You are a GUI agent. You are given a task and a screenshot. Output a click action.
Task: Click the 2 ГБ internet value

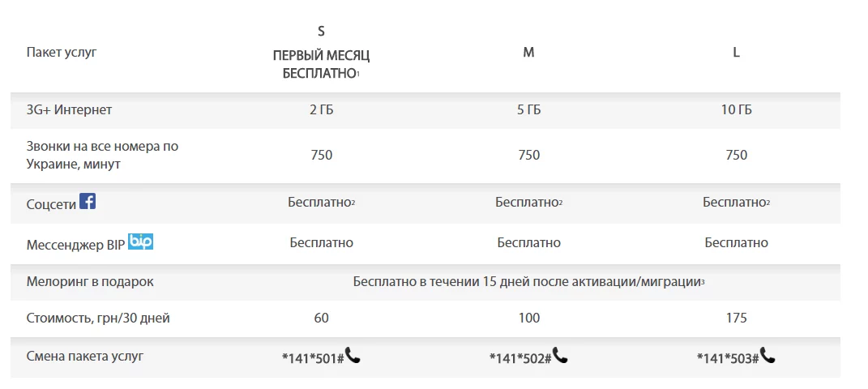click(x=321, y=109)
